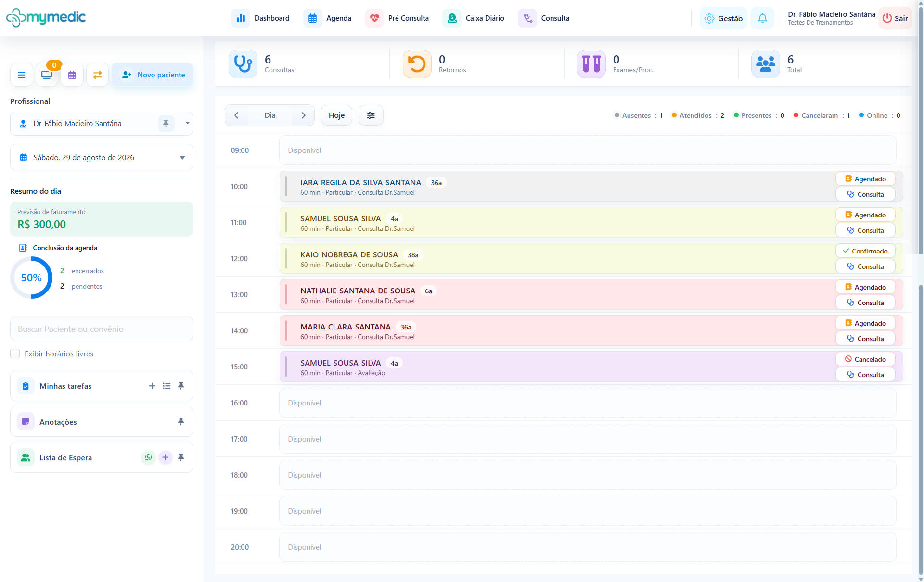Click the Atendidos : 2 legend

[x=698, y=115]
